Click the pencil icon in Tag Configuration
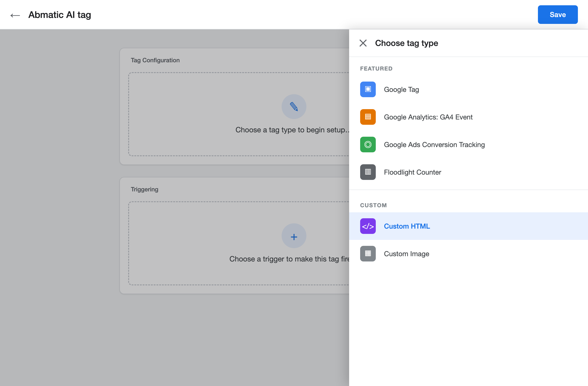This screenshot has width=588, height=386. coord(294,107)
